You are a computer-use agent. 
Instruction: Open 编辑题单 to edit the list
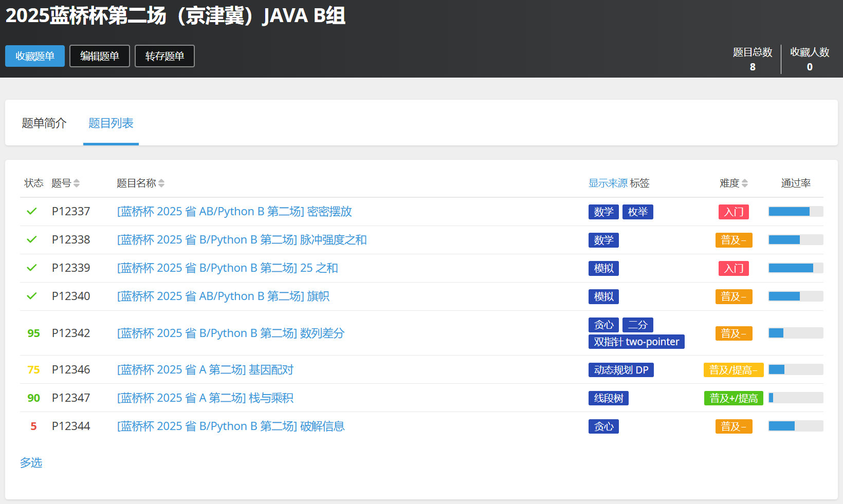coord(100,56)
